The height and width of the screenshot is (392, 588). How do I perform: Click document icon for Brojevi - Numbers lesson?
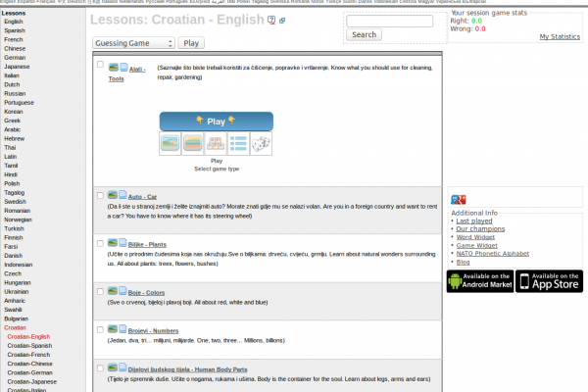tap(122, 329)
